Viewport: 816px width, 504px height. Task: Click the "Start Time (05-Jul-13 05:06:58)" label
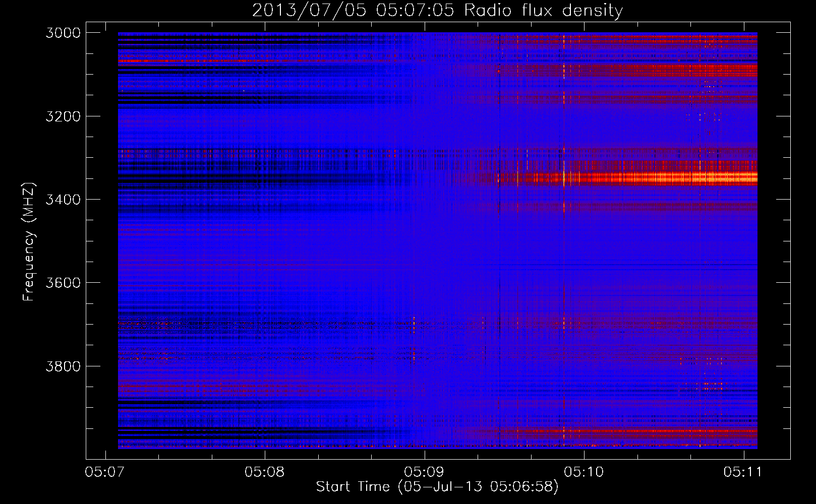click(x=437, y=486)
